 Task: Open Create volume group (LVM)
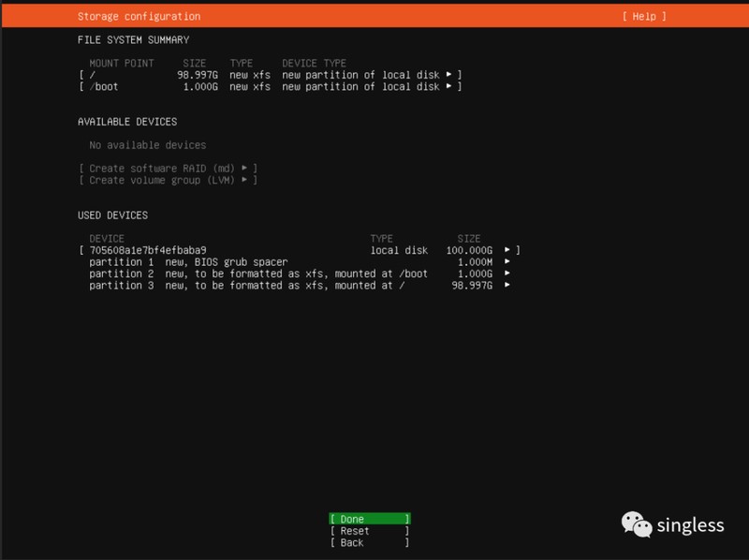click(169, 180)
